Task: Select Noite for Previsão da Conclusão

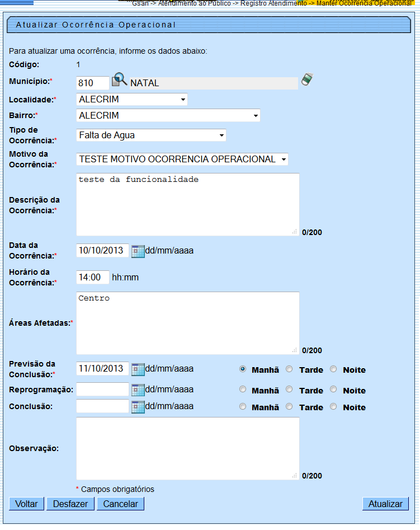Action: tap(333, 369)
